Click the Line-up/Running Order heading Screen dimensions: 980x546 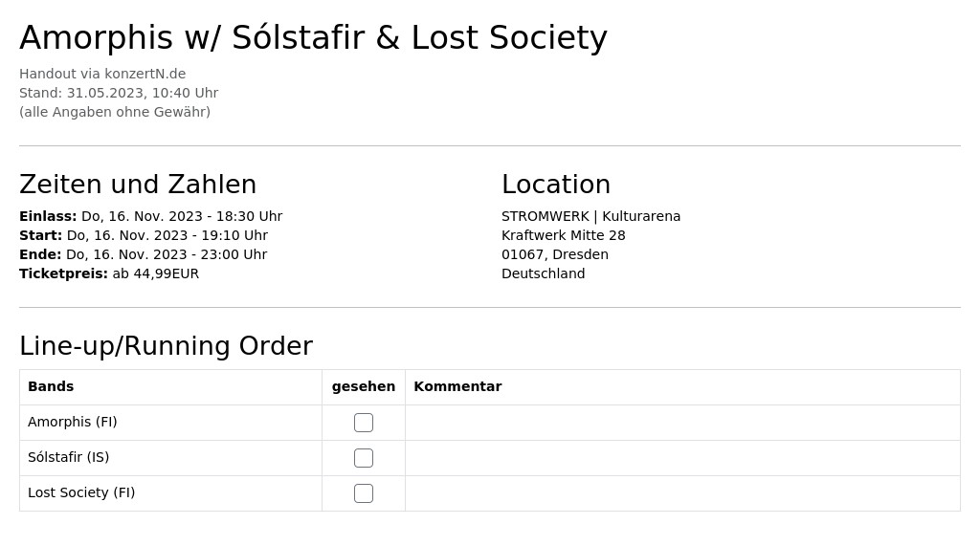(x=167, y=346)
